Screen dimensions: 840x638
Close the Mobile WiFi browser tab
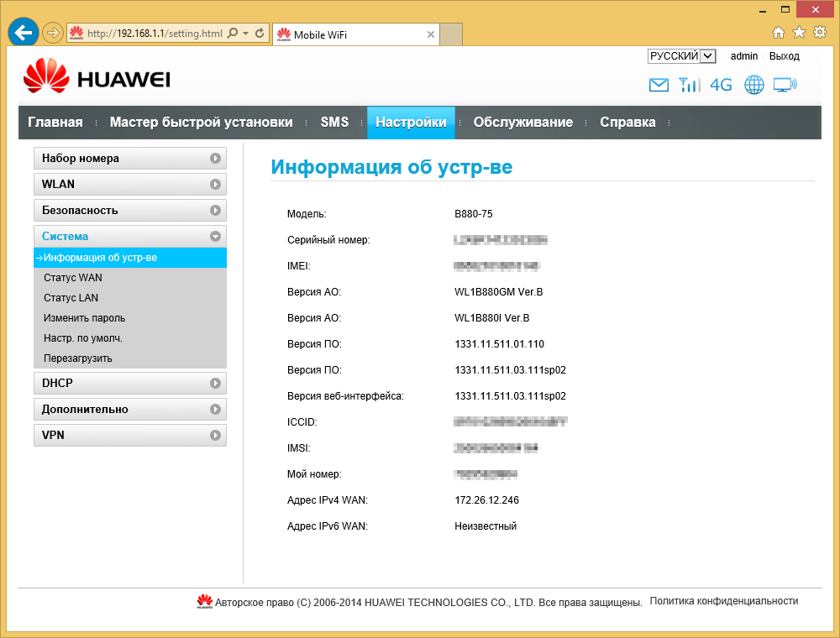point(431,34)
